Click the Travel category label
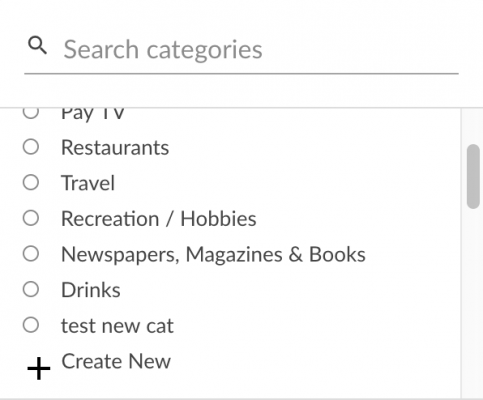 pyautogui.click(x=88, y=183)
